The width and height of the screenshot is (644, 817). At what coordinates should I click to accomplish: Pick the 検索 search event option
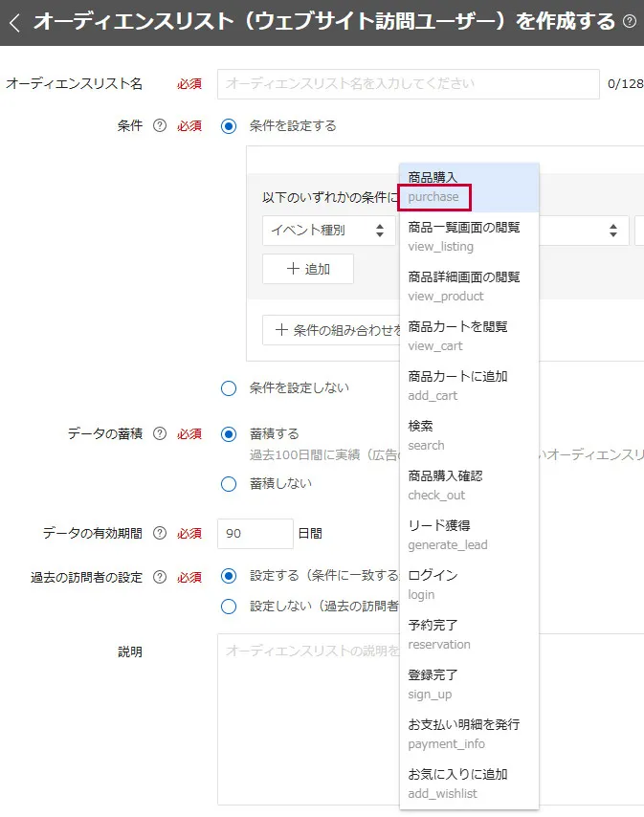[x=468, y=435]
